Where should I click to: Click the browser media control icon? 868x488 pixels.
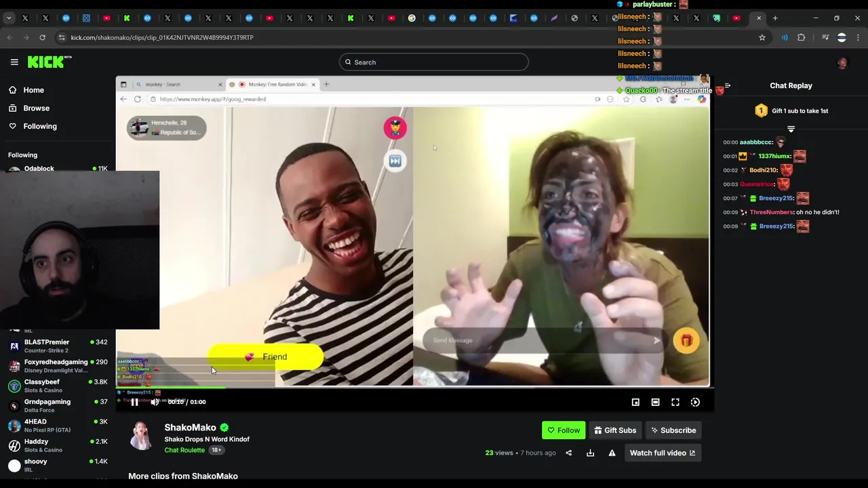825,37
